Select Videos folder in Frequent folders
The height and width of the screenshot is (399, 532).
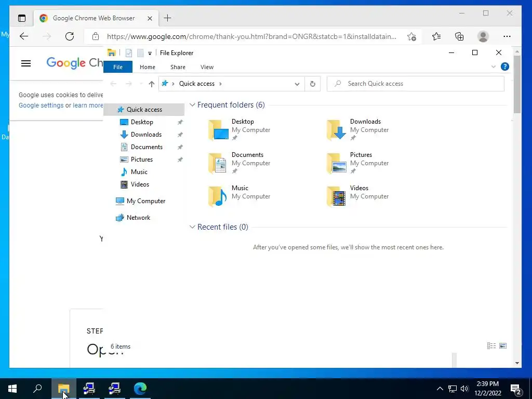coord(357,196)
